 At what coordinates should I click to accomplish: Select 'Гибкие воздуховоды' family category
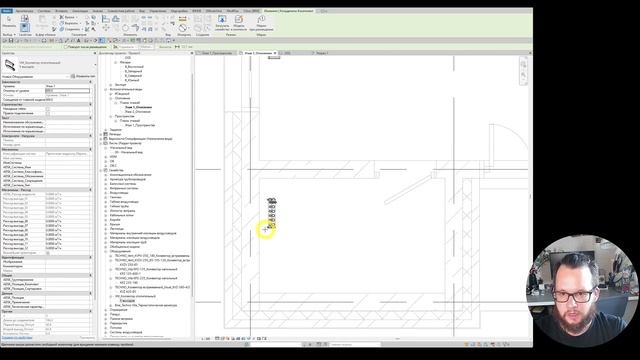(x=124, y=202)
